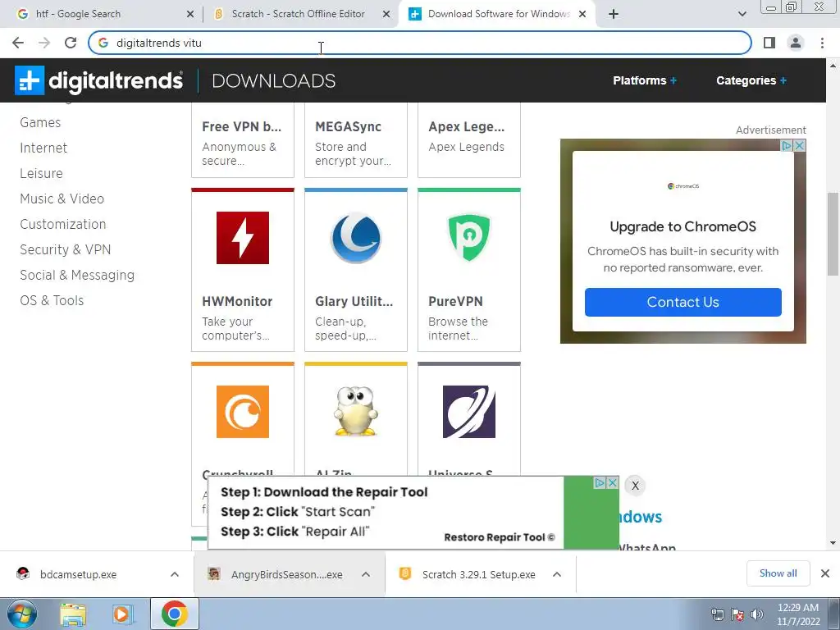The height and width of the screenshot is (630, 840).
Task: Expand options for Scratch 3.29.1 Setup.exe
Action: coord(557,574)
